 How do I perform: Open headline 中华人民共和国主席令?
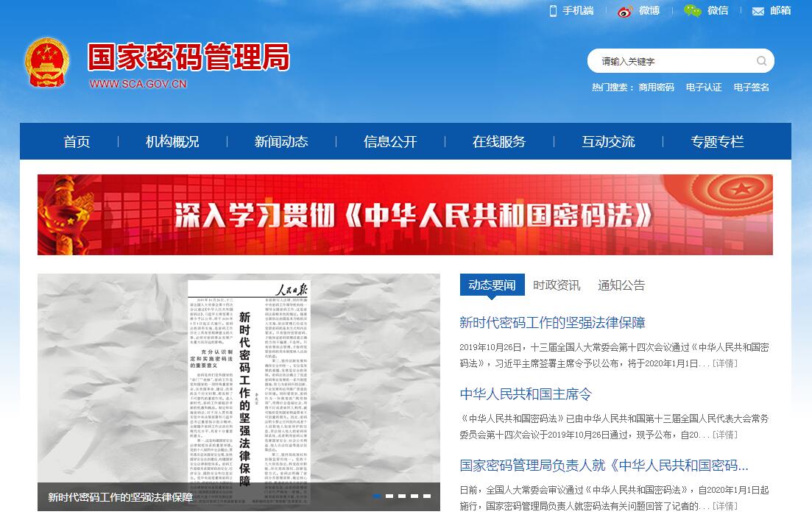[x=526, y=394]
